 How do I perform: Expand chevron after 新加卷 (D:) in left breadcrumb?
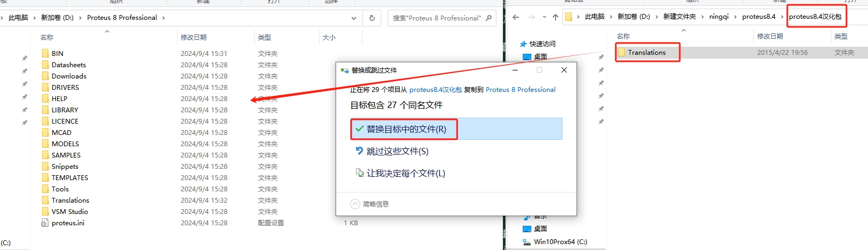pyautogui.click(x=80, y=18)
